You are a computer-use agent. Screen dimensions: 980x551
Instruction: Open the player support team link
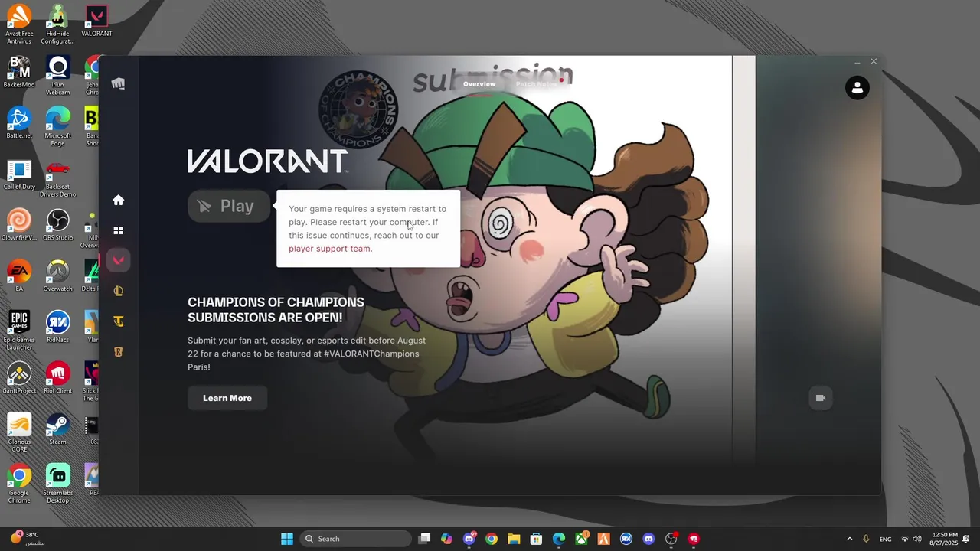[329, 249]
